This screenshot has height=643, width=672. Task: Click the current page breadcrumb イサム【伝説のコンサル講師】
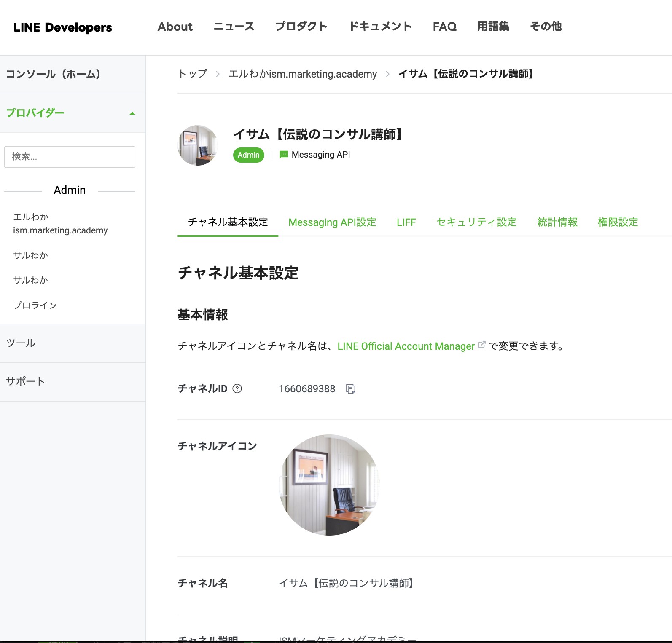point(467,74)
